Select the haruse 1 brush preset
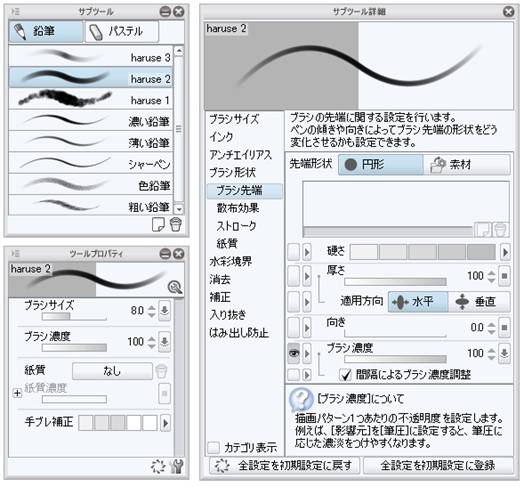Viewport: 524px width, 487px height. click(x=90, y=99)
